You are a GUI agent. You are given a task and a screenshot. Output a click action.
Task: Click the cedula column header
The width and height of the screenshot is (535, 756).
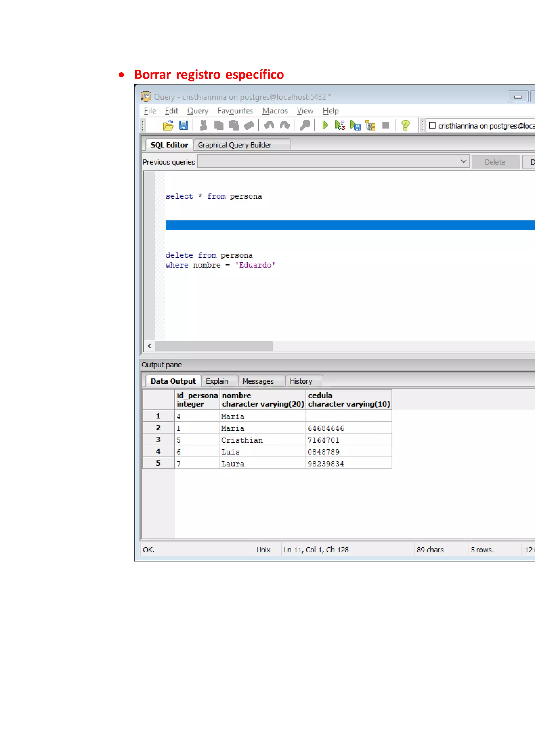click(349, 400)
